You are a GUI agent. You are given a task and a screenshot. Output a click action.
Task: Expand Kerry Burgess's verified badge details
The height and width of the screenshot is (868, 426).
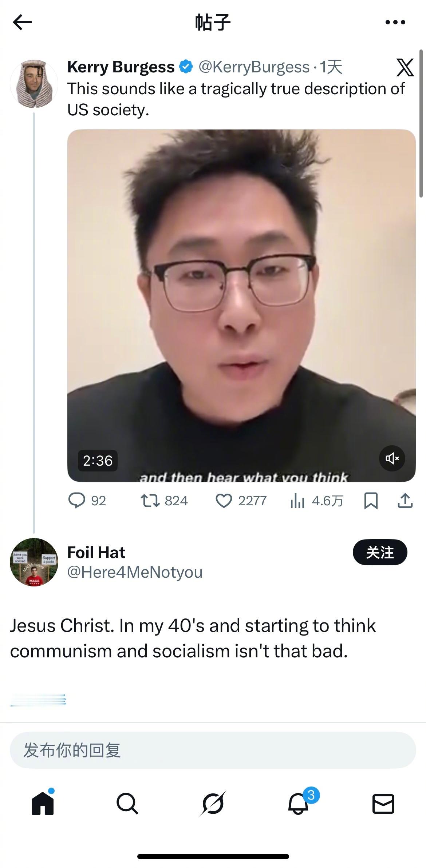coord(186,66)
